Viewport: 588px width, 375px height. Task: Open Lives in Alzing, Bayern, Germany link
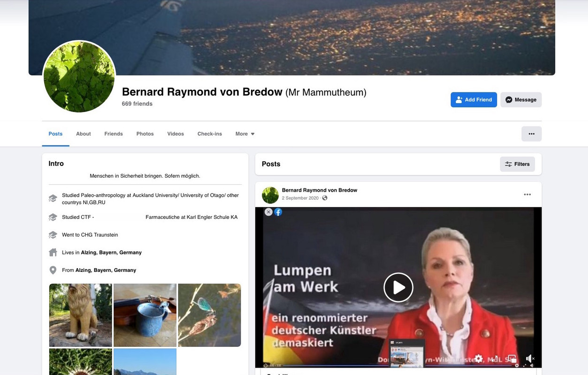click(x=111, y=252)
